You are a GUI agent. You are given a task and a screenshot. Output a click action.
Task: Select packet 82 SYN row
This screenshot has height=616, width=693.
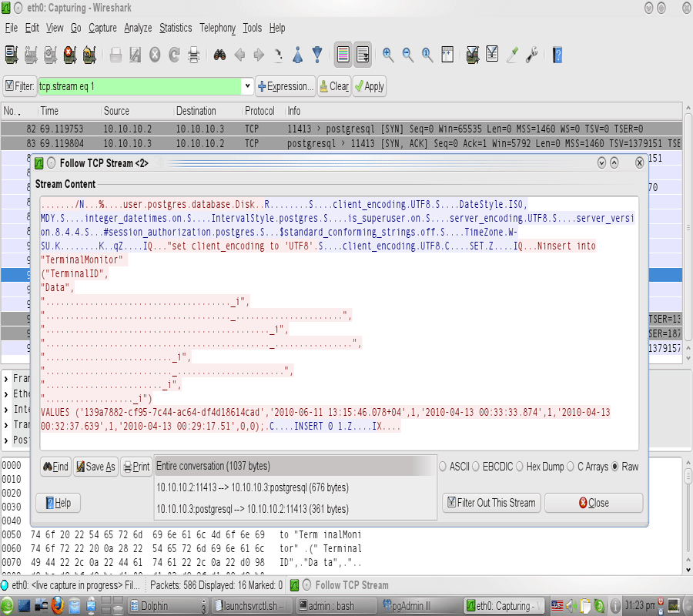click(x=341, y=129)
